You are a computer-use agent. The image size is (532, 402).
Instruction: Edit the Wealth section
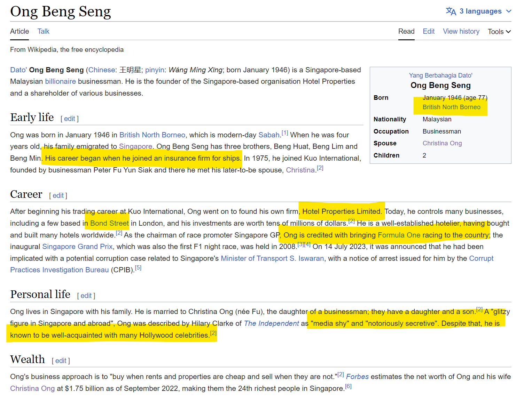[61, 361]
